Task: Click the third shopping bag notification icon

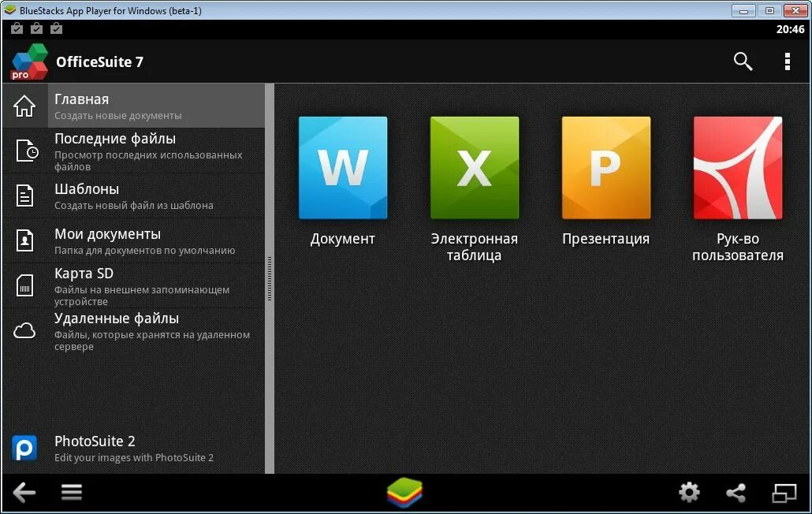Action: [56, 28]
